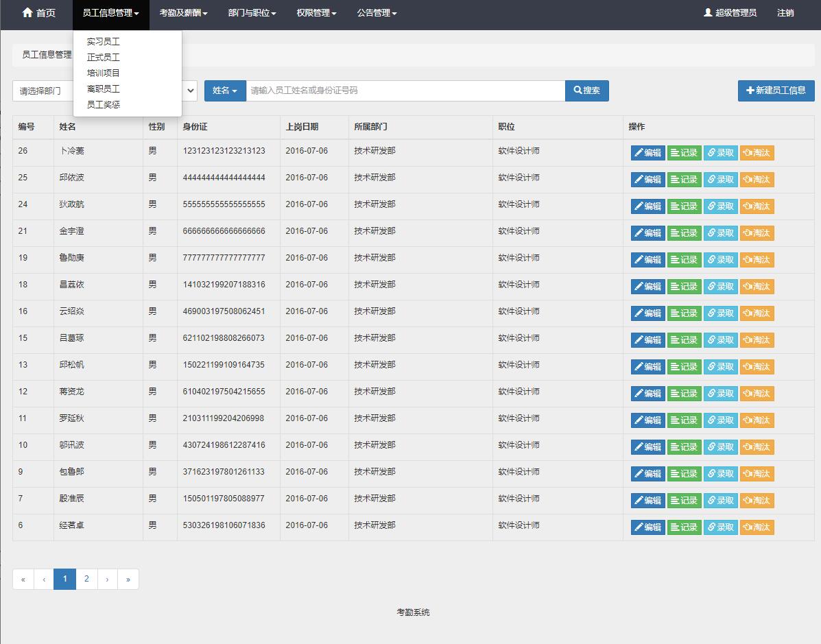Screen dimensions: 821x644
Task: Click the employee name search input field
Action: (405, 91)
